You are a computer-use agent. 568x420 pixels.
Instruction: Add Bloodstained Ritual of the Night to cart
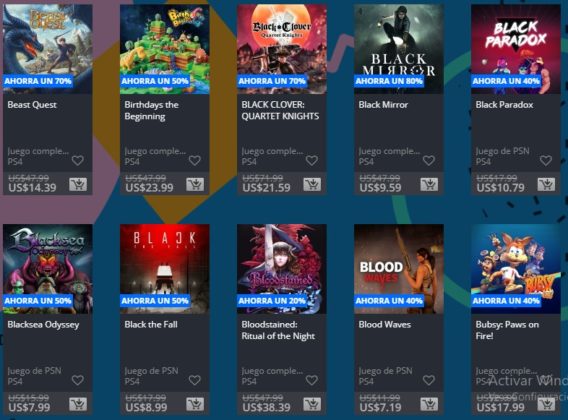click(x=312, y=404)
